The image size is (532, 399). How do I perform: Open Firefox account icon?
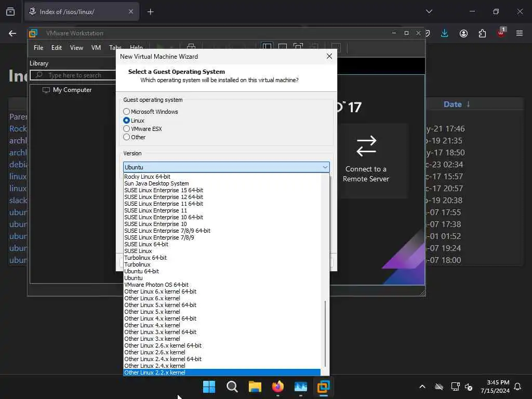click(463, 33)
